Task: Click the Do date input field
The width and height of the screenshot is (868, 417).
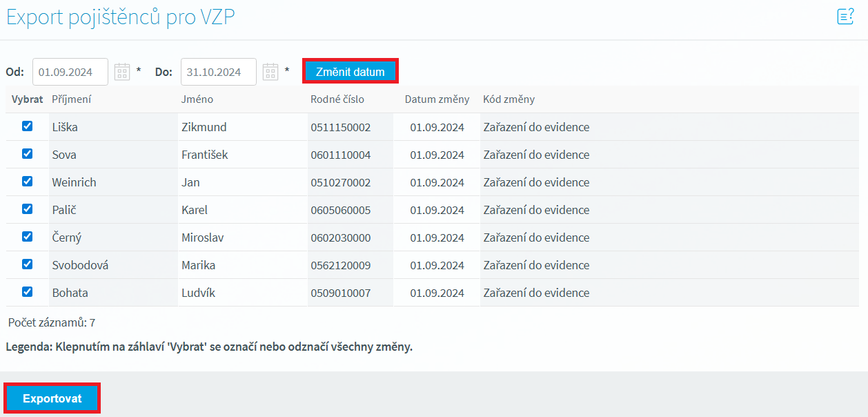Action: click(219, 72)
